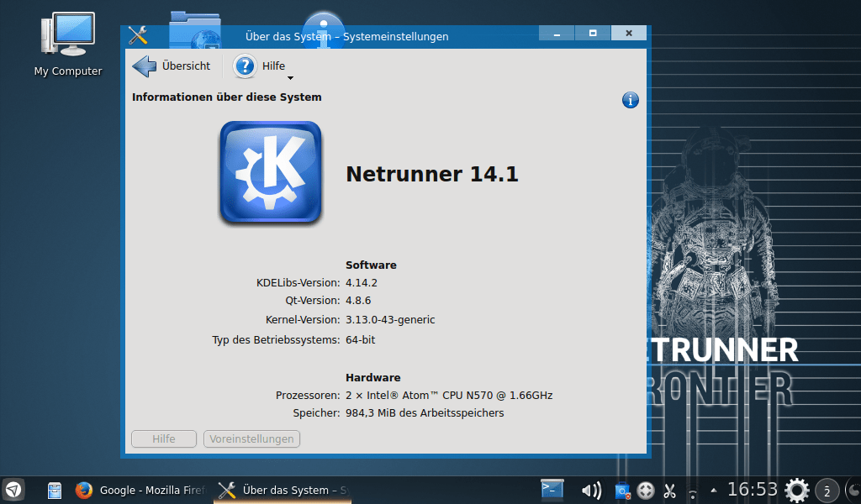Viewport: 861px width, 504px height.
Task: Switch to virtual desktop 2 in the tray
Action: pyautogui.click(x=827, y=491)
